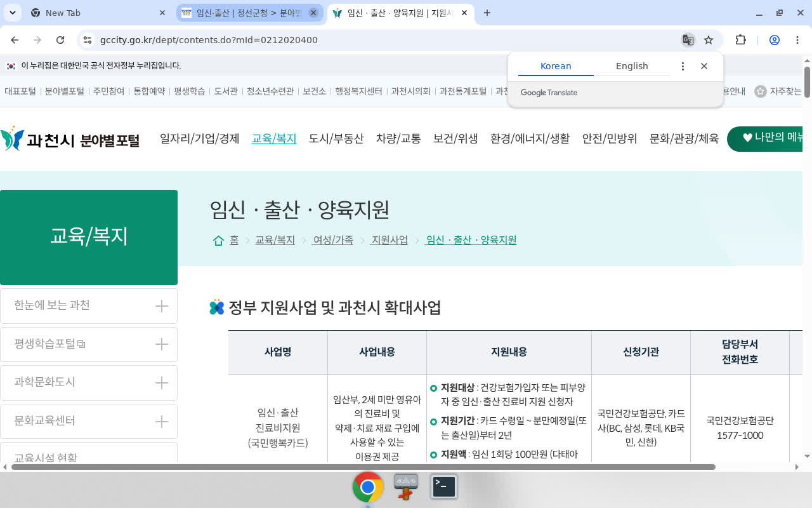Expand the 한눈에 보는 과천 sidebar menu
This screenshot has height=508, width=812.
(x=162, y=306)
